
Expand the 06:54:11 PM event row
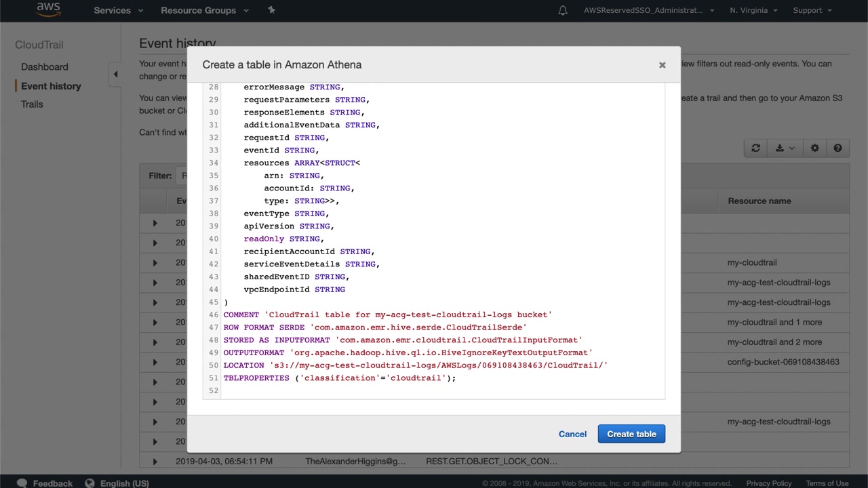(155, 462)
